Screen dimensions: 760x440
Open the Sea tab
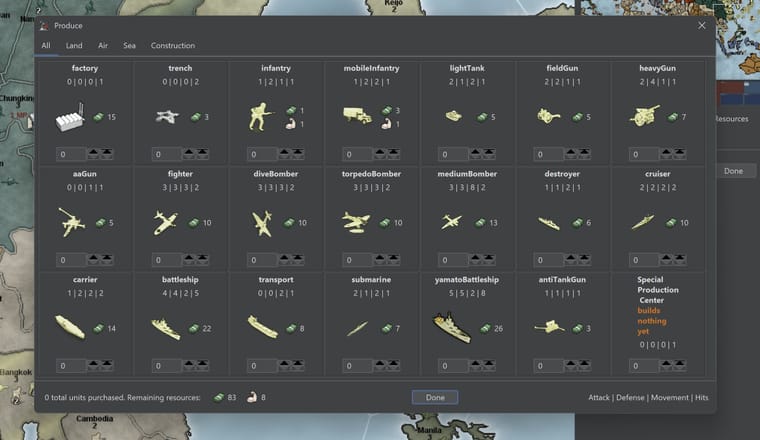[129, 46]
